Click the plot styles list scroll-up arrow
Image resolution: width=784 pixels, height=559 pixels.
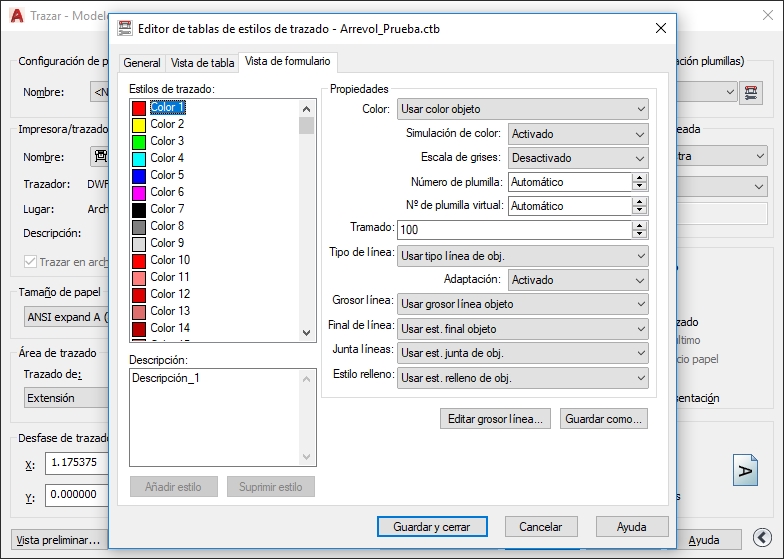pos(306,108)
